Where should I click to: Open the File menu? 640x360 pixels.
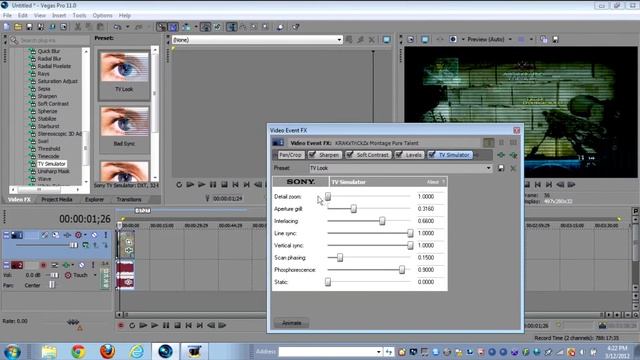click(x=7, y=16)
